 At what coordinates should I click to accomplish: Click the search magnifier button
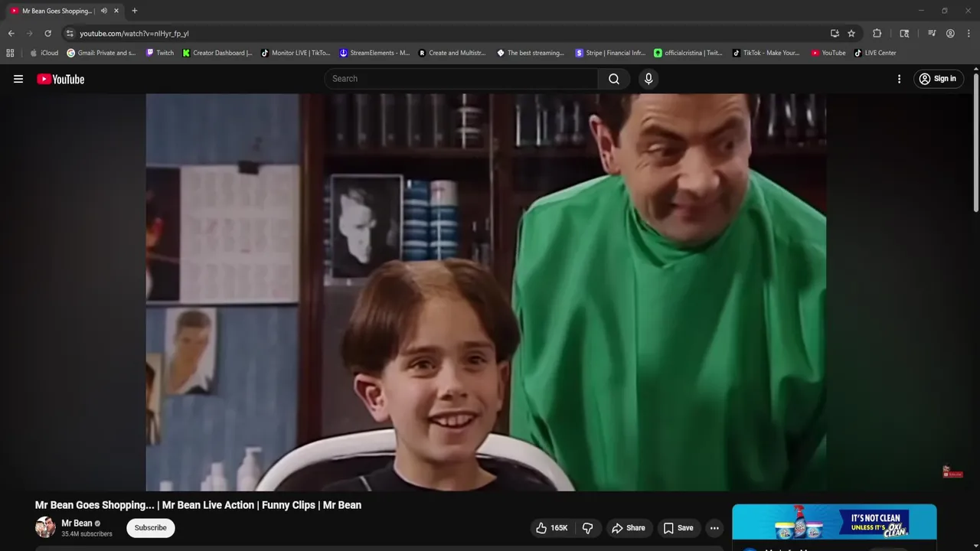(x=614, y=79)
